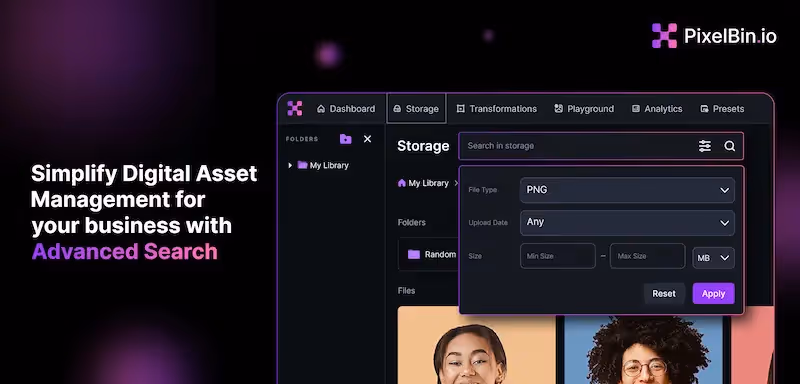Click the home icon in breadcrumb
This screenshot has height=384, width=800.
point(402,183)
